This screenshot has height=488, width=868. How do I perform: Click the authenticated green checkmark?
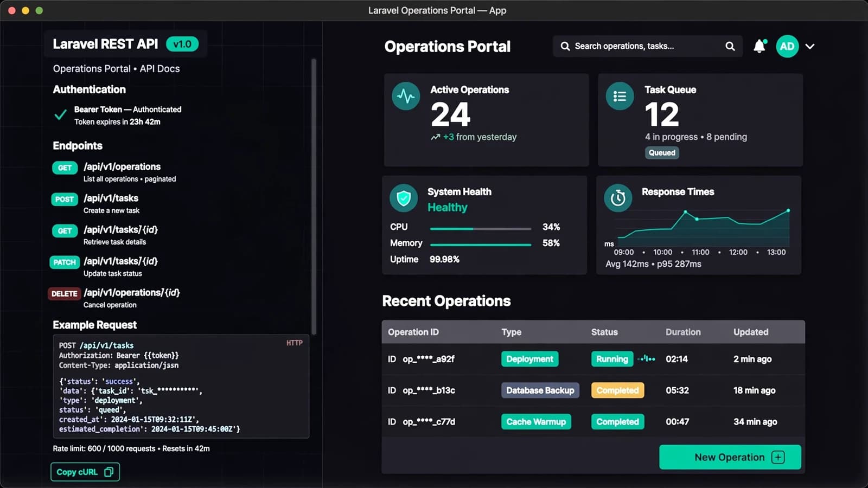click(x=61, y=115)
